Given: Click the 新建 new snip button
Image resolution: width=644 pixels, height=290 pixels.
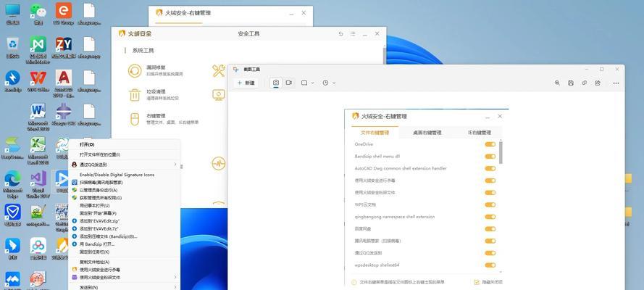Looking at the screenshot, I should coord(246,83).
